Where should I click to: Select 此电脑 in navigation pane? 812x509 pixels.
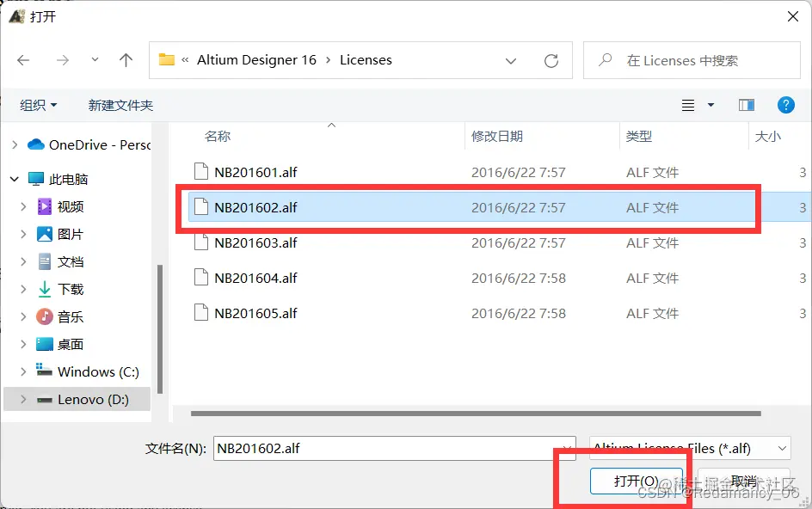(x=58, y=179)
